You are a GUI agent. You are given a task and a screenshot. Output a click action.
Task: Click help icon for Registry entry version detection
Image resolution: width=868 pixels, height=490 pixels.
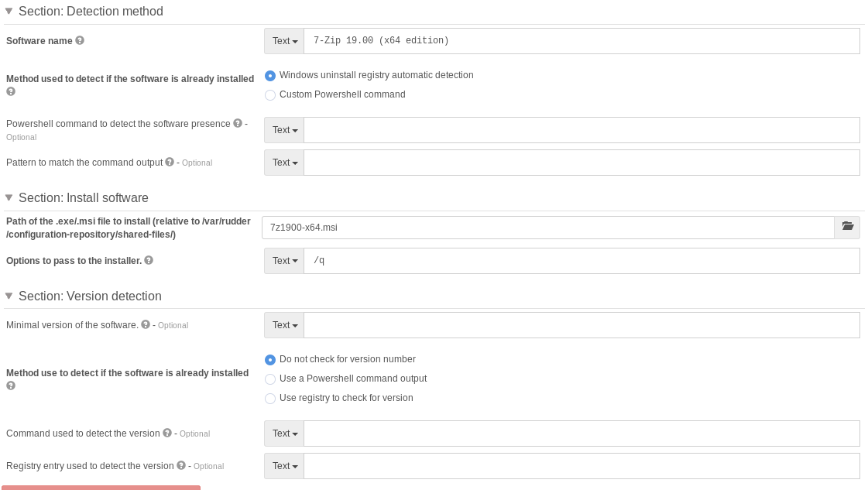coord(181,465)
